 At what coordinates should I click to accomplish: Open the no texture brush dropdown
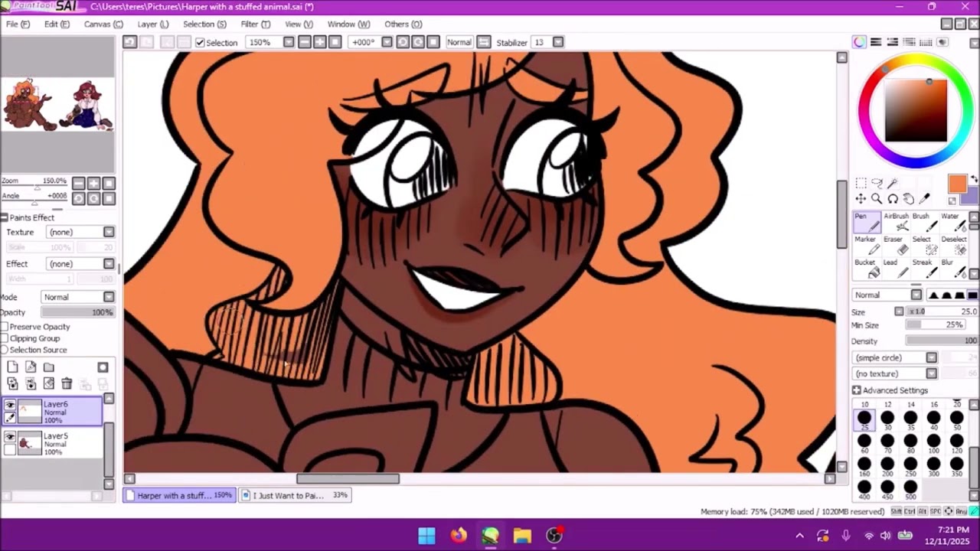click(931, 373)
